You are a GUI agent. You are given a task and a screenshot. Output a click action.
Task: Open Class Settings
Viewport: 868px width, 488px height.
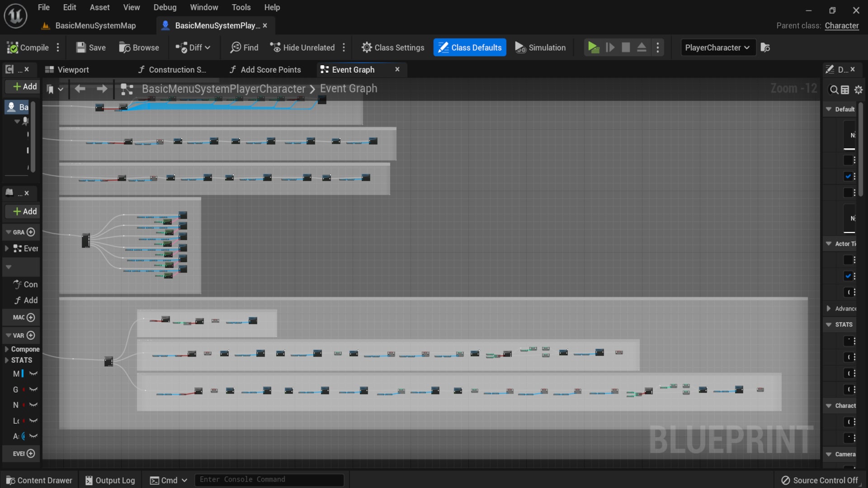[392, 47]
